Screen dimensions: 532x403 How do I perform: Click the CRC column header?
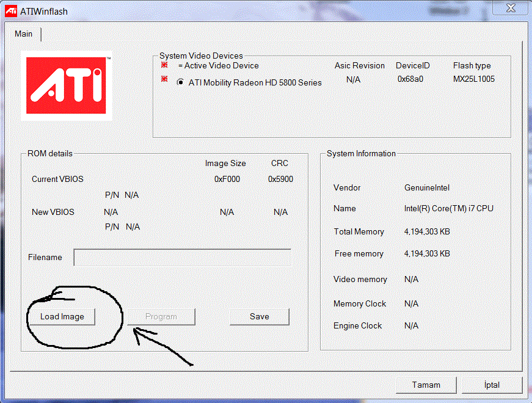tap(280, 163)
